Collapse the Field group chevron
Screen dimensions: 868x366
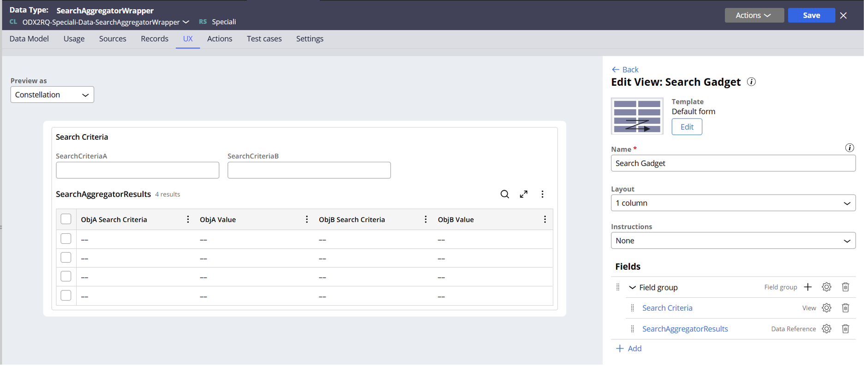pos(632,288)
